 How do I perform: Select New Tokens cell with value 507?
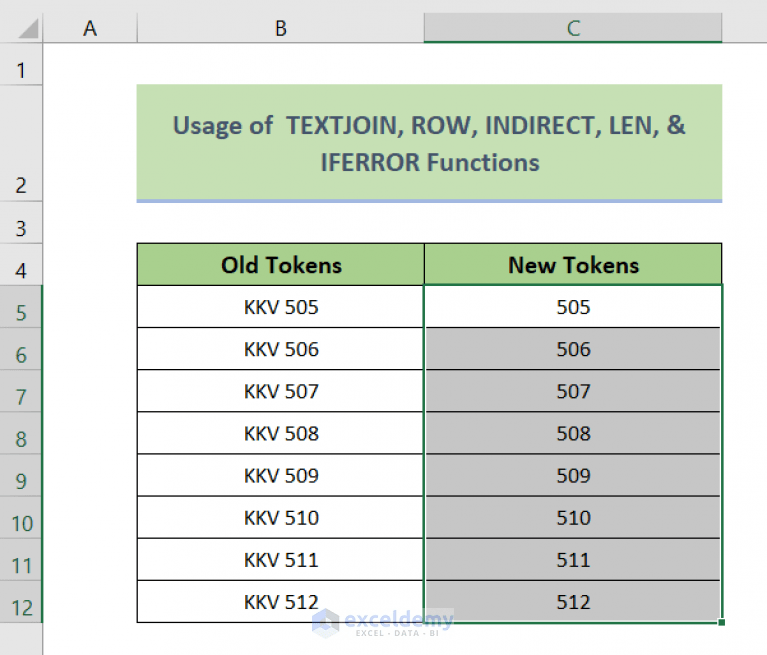coord(573,391)
